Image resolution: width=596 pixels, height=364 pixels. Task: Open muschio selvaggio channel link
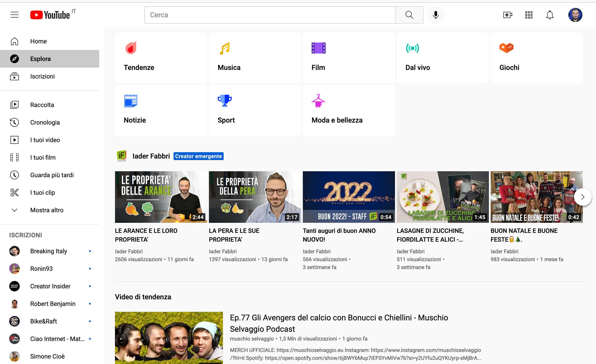[252, 339]
